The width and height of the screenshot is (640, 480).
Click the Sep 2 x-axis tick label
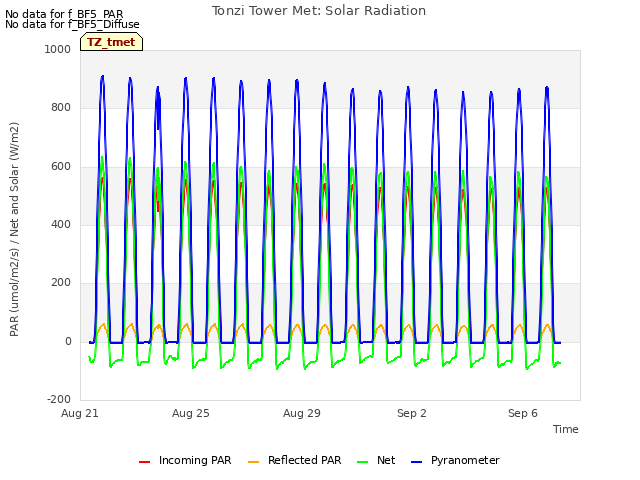click(412, 413)
